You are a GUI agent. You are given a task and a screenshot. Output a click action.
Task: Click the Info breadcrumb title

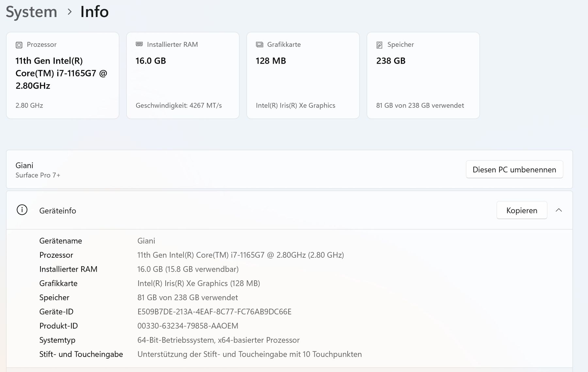(x=94, y=12)
